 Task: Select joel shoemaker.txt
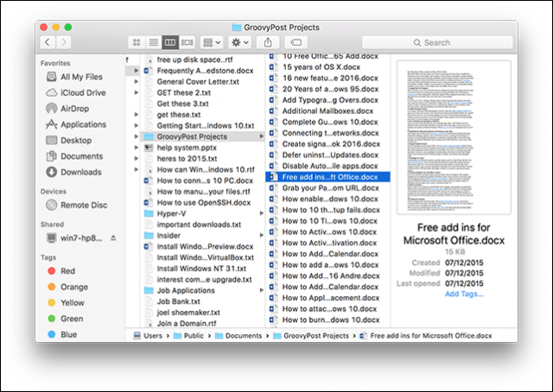[x=203, y=313]
